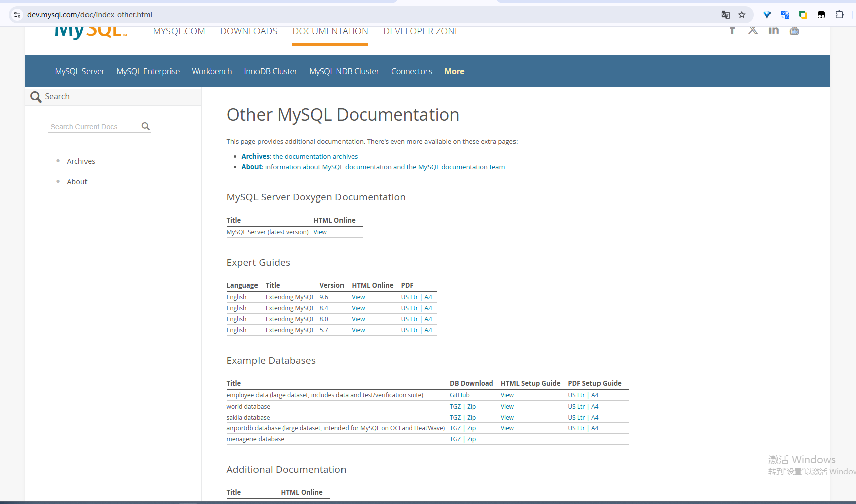Open the green and yellow extension icon

803,15
